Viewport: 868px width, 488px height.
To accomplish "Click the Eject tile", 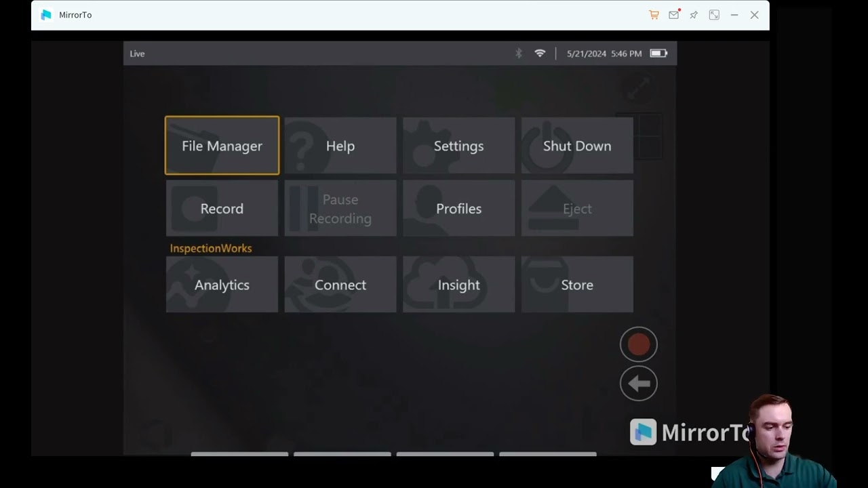I will click(577, 208).
